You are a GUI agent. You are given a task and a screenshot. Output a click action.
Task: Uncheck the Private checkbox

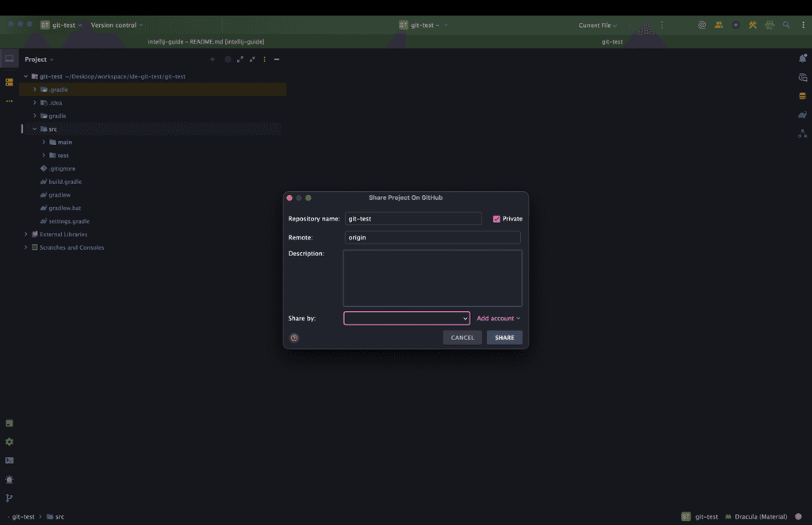pyautogui.click(x=496, y=219)
